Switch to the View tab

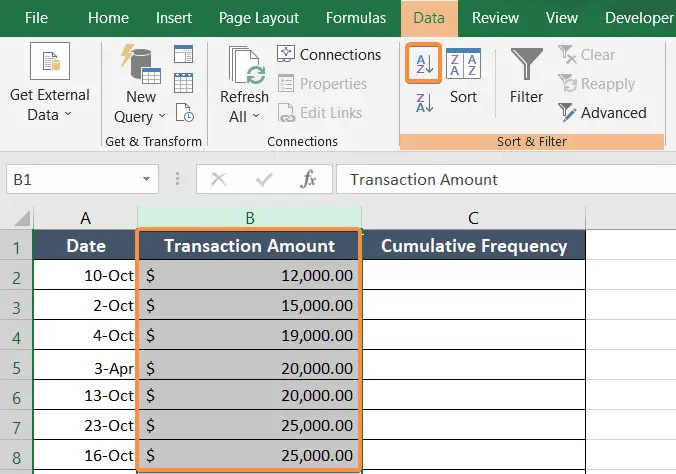pos(561,18)
